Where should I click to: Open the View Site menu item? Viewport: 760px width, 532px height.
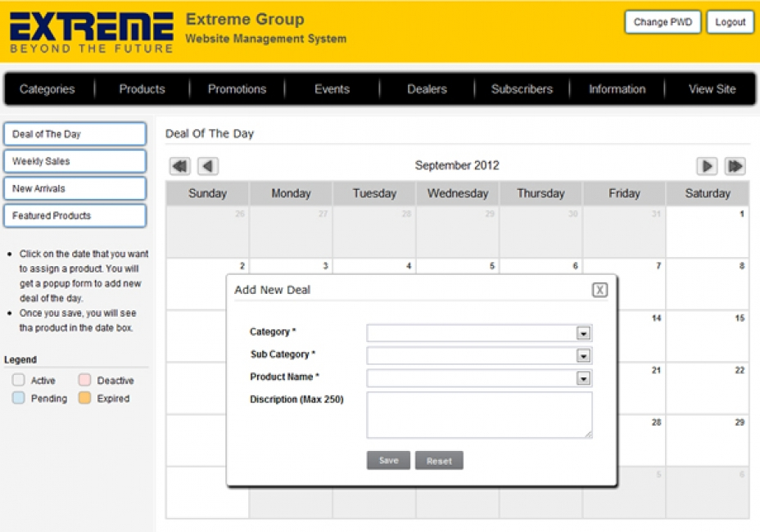(712, 89)
